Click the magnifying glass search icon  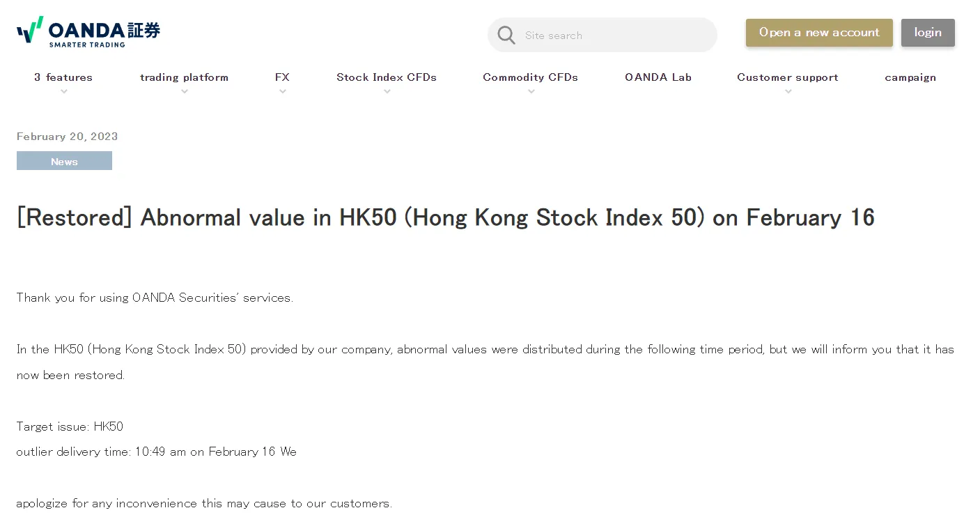click(x=506, y=36)
